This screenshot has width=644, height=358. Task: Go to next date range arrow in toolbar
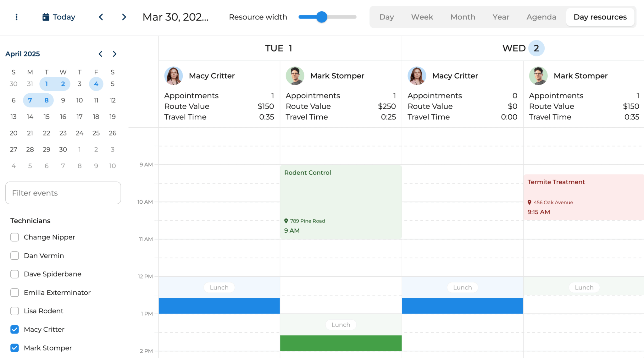pyautogui.click(x=124, y=17)
